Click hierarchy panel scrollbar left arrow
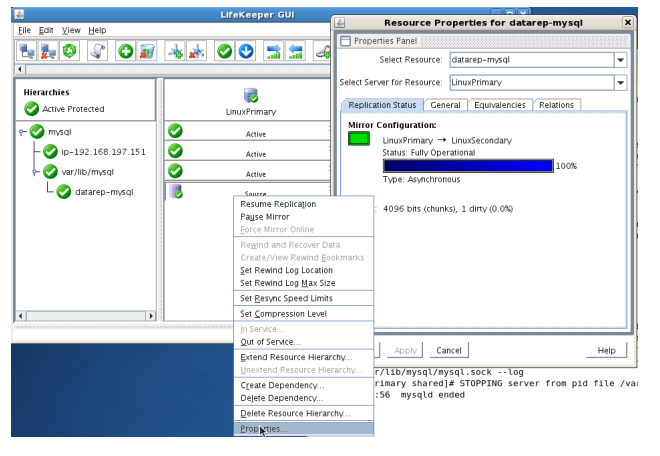This screenshot has width=660, height=456. point(21,316)
